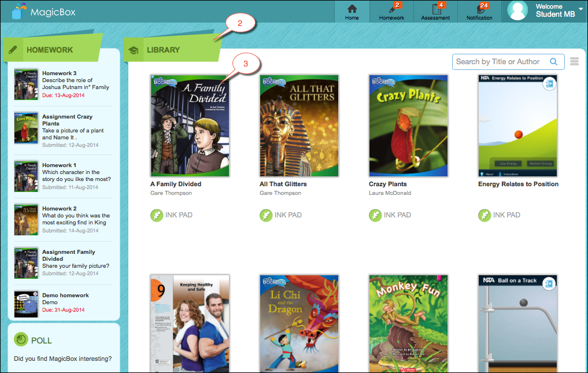
Task: Open Assignment Crazy Plants homework title
Action: click(67, 120)
